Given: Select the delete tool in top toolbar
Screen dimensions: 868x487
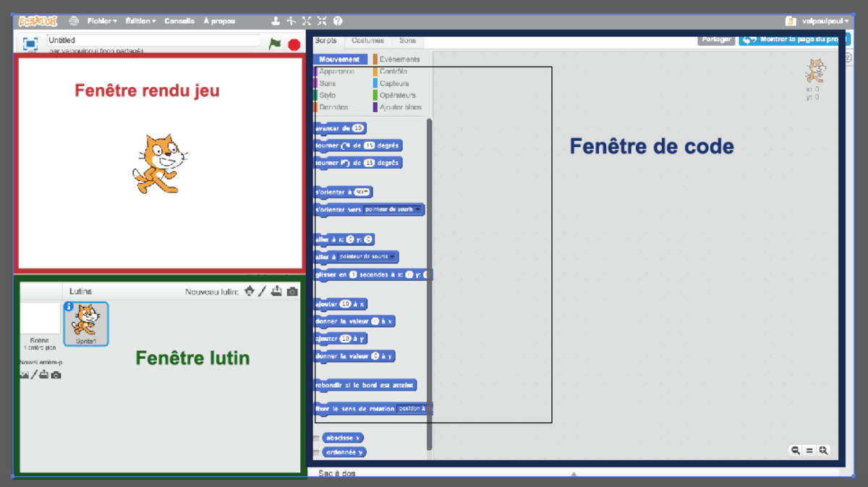Looking at the screenshot, I should click(291, 21).
